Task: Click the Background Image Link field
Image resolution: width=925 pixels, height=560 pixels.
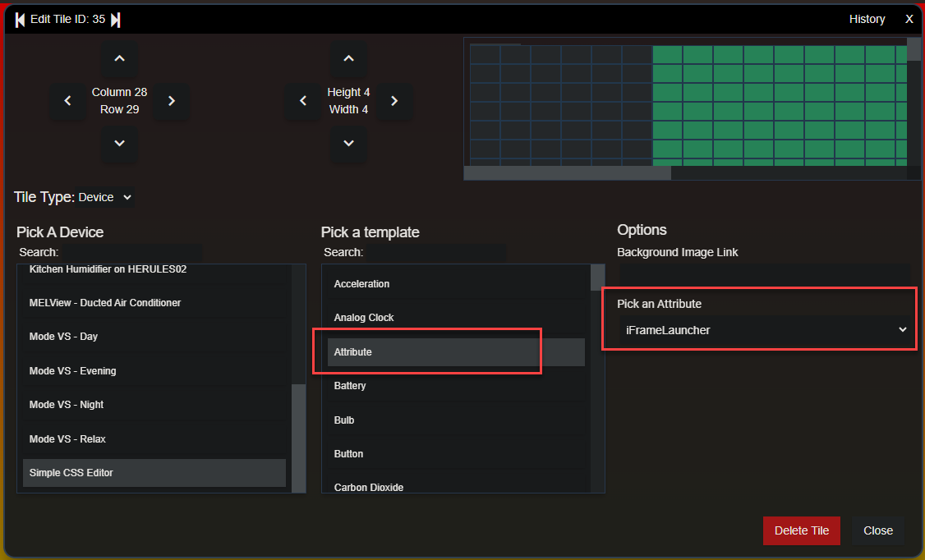Action: coord(764,272)
